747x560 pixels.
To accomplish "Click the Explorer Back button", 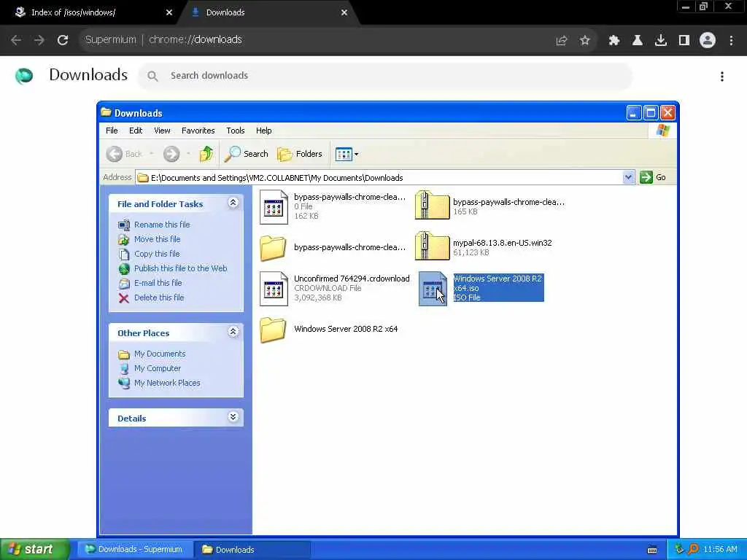I will 124,154.
